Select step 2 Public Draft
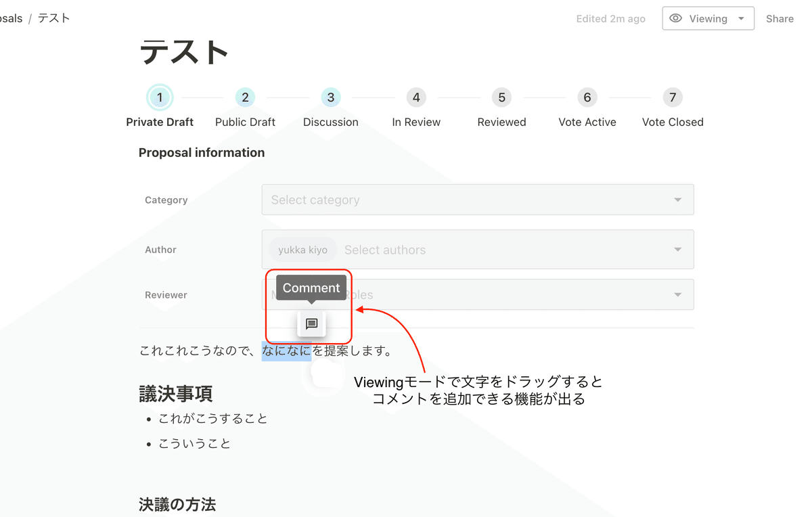The width and height of the screenshot is (812, 517). click(245, 97)
